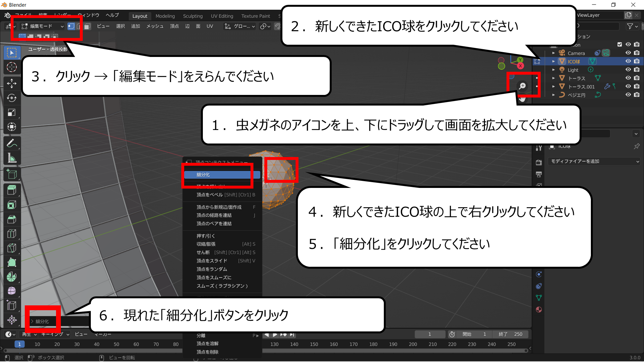Expand the Camera row in outliner

(553, 53)
